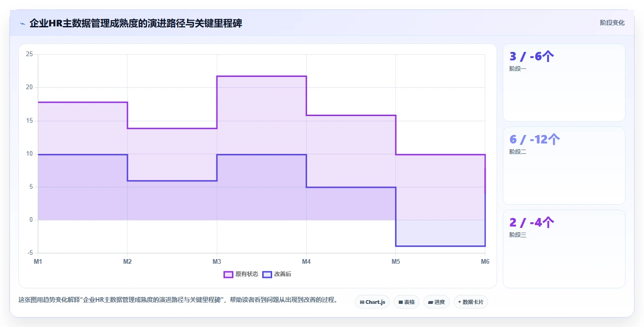644x327 pixels.
Task: Click the purple step line peak between M3 and M4
Action: 261,76
